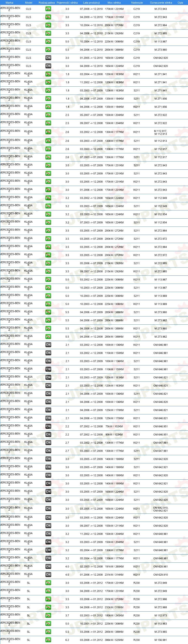Select diesel icon in 90kW / 122KM row
188x644 pixels.
coord(48,435)
